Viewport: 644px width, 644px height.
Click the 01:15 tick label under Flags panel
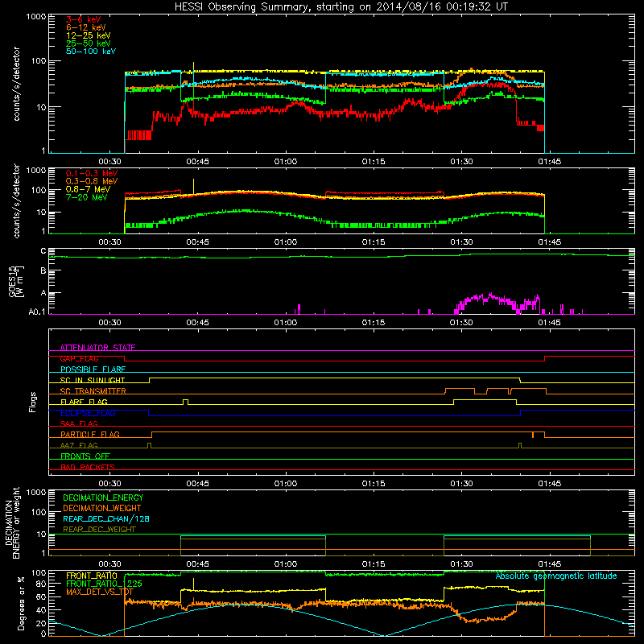[x=374, y=484]
